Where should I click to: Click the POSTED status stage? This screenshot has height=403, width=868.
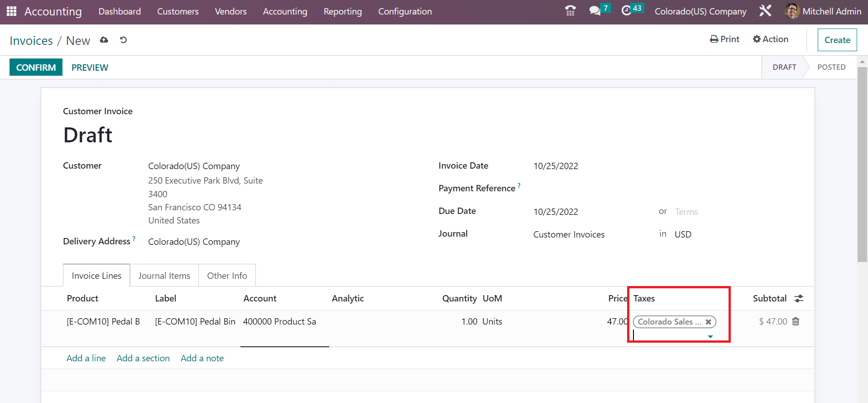point(831,67)
